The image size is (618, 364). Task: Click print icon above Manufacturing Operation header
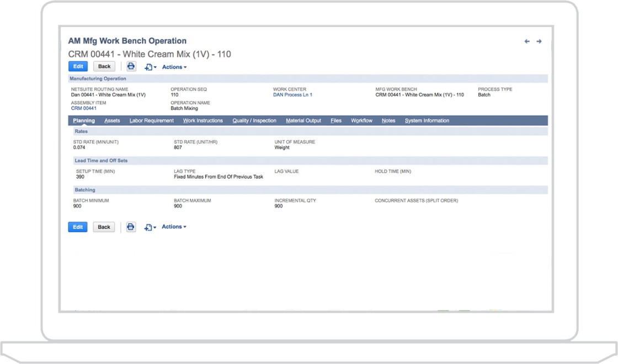(131, 67)
